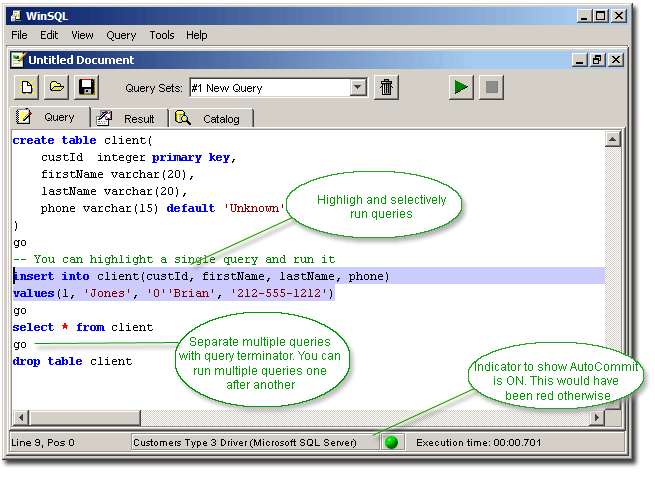The width and height of the screenshot is (655, 481).
Task: Open the View menu
Action: tap(82, 35)
